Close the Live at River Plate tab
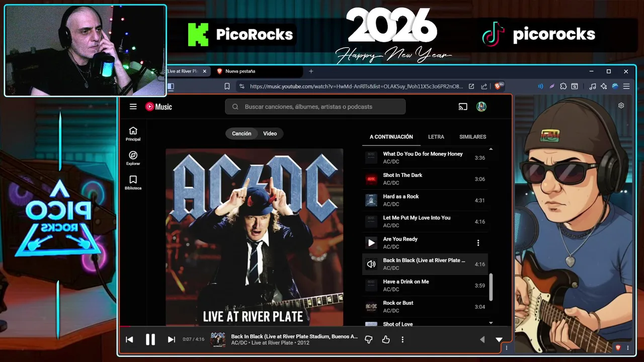Viewport: 644px width, 362px height. click(204, 71)
